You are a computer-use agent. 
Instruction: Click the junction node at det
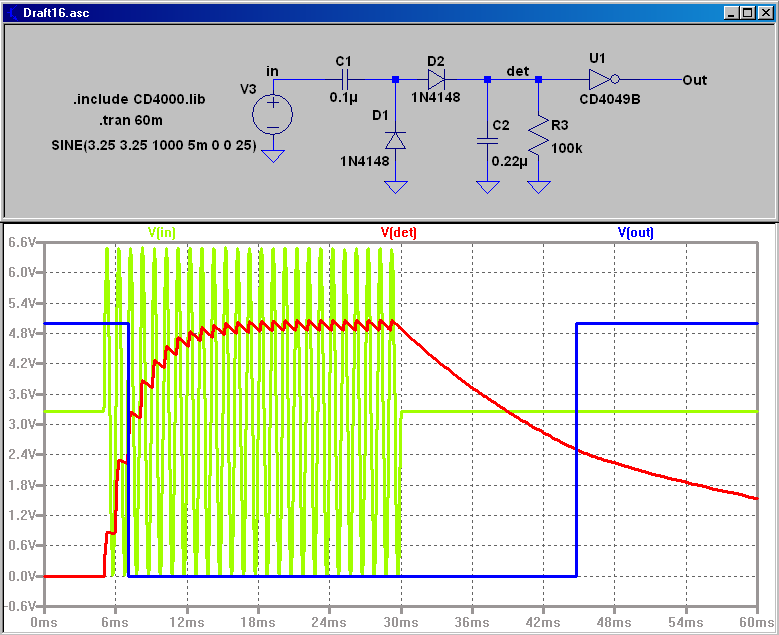pos(539,79)
